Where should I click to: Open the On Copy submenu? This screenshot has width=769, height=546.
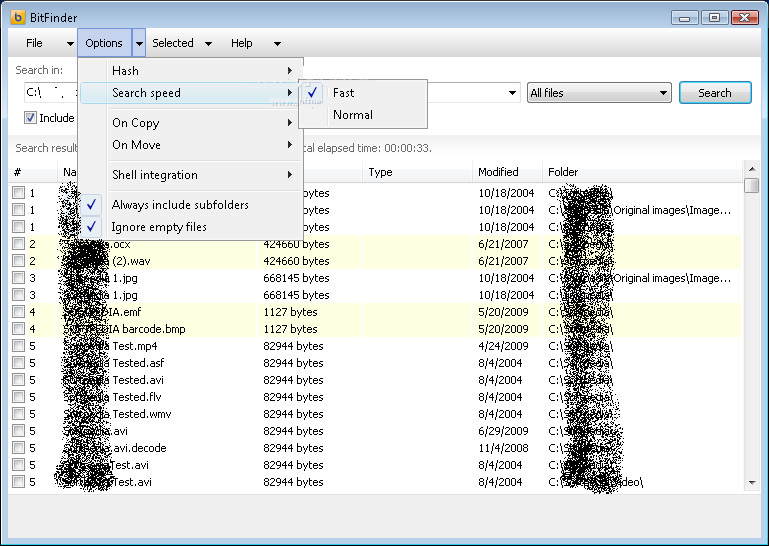[x=191, y=123]
